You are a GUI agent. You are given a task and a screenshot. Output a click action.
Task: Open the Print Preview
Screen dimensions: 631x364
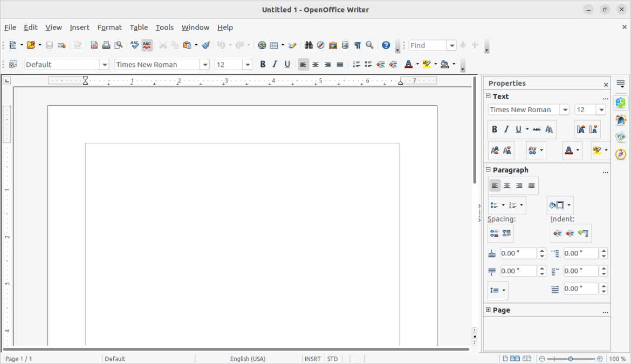118,45
